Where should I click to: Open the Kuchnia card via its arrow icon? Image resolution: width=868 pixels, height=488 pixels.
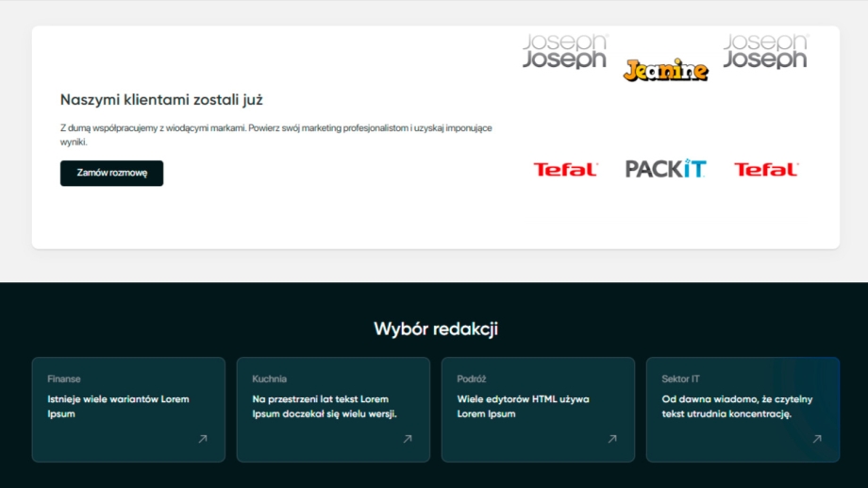408,439
